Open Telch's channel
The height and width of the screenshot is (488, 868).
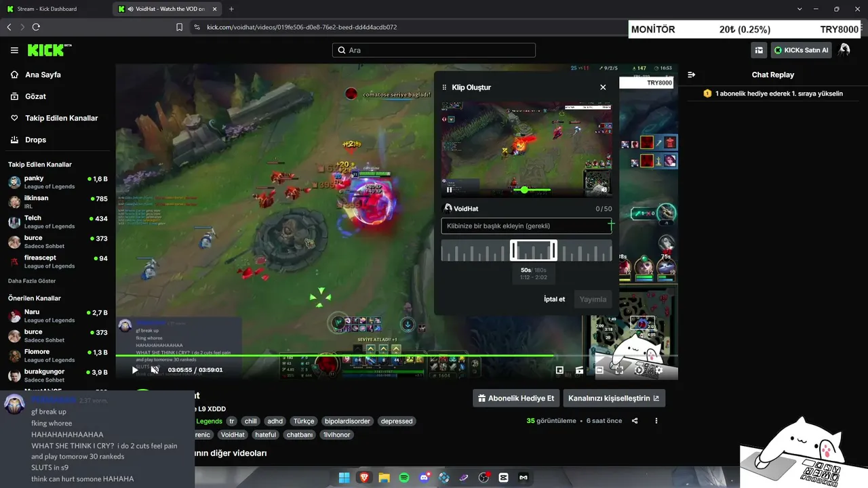point(58,222)
